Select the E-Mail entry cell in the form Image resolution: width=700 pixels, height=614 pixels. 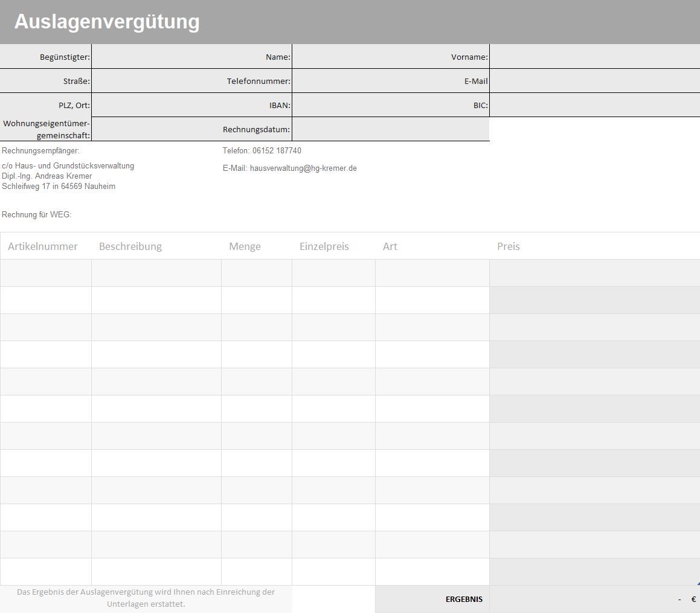594,81
